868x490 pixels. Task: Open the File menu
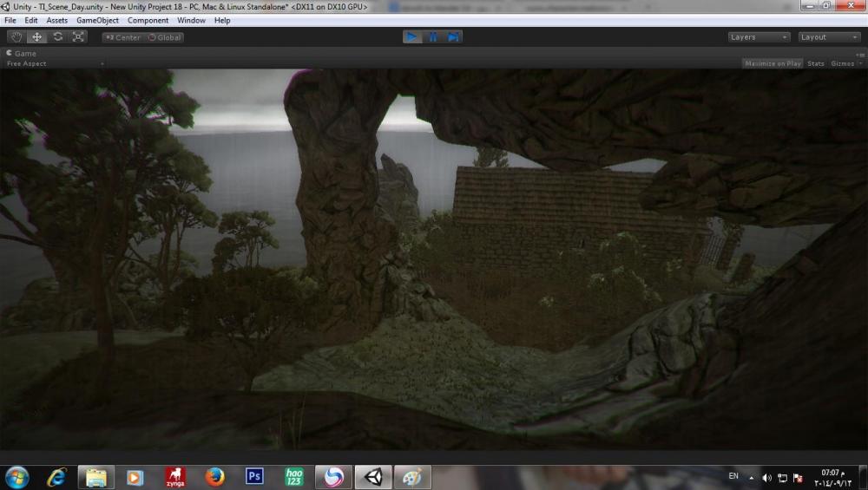click(x=10, y=21)
